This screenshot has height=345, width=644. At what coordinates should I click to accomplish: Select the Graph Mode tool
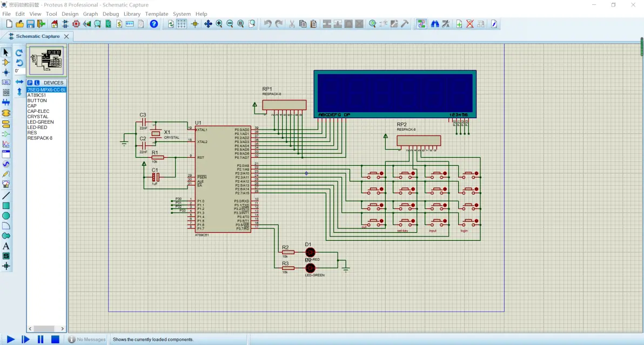click(6, 144)
